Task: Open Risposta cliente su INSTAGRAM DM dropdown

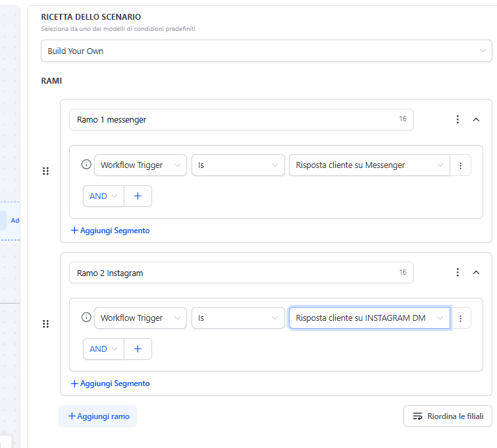Action: pyautogui.click(x=369, y=318)
